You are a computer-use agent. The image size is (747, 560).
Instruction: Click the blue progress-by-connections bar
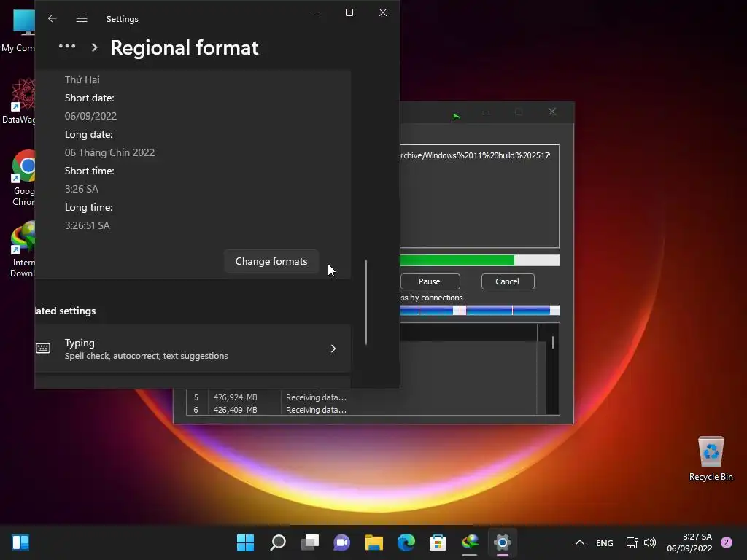pyautogui.click(x=480, y=311)
